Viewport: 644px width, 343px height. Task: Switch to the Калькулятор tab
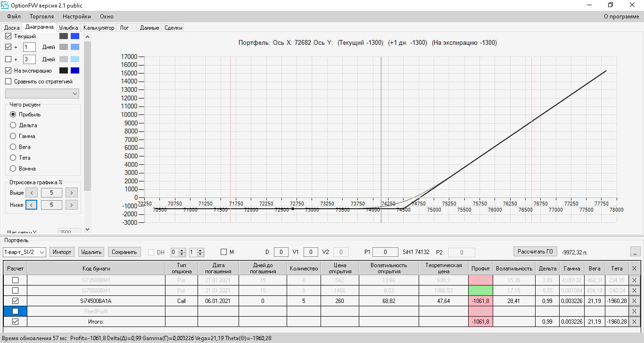99,28
